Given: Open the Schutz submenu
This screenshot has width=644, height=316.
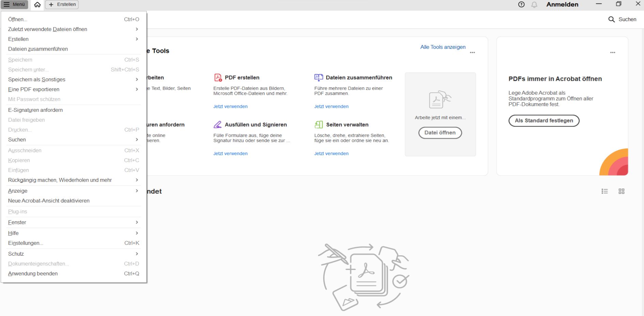Looking at the screenshot, I should click(x=16, y=254).
